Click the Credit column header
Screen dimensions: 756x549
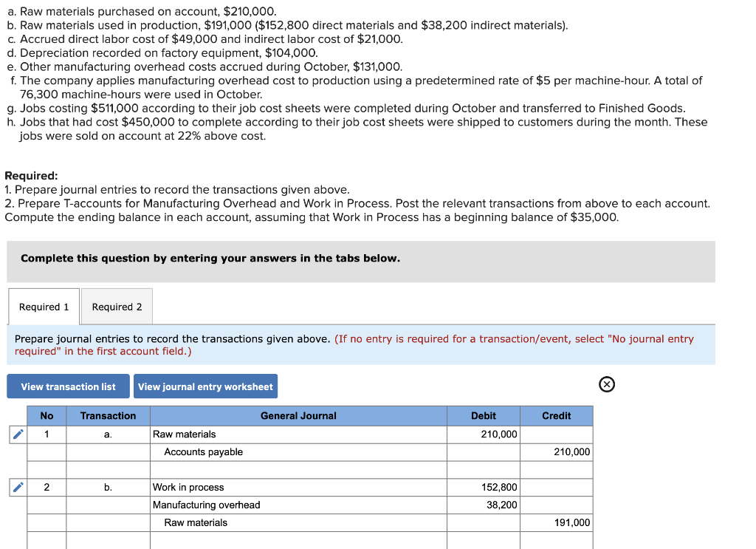(x=556, y=416)
